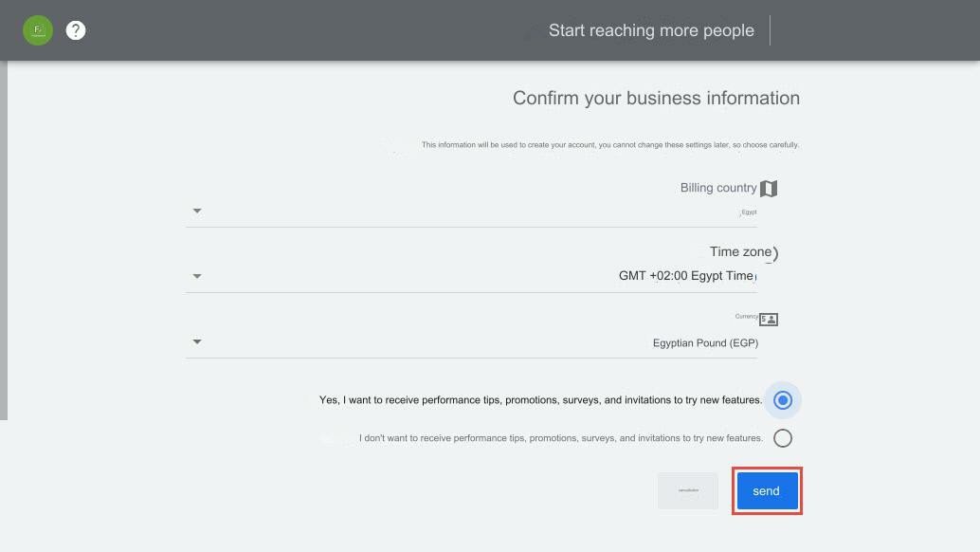Expand the Billing country dropdown arrow
The height and width of the screenshot is (552, 980).
point(196,211)
